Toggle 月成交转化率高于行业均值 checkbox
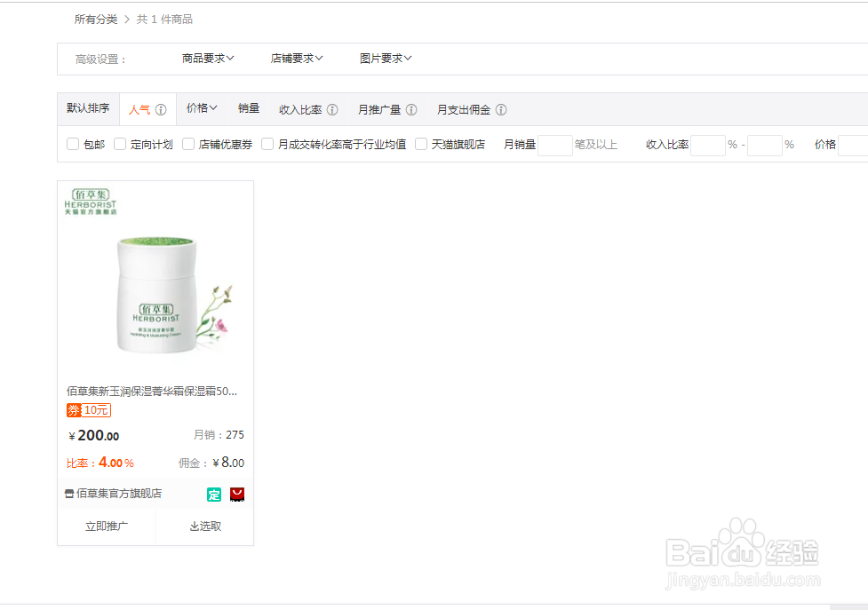Screen dimensions: 868x610 coord(267,144)
